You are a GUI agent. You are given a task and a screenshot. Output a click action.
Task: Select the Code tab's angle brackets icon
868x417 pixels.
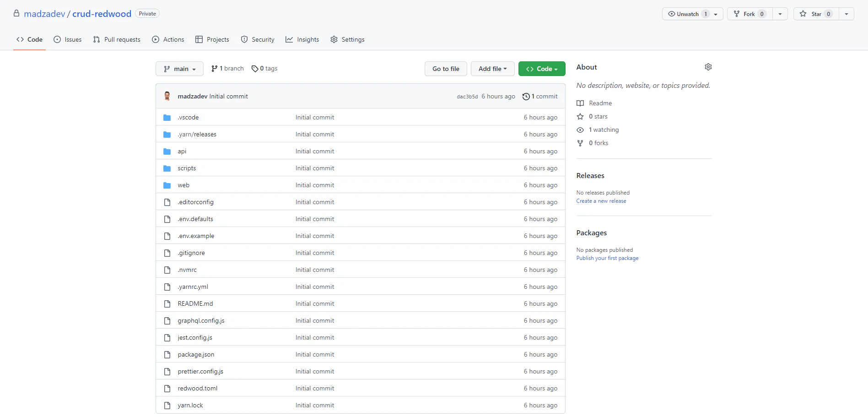click(19, 39)
